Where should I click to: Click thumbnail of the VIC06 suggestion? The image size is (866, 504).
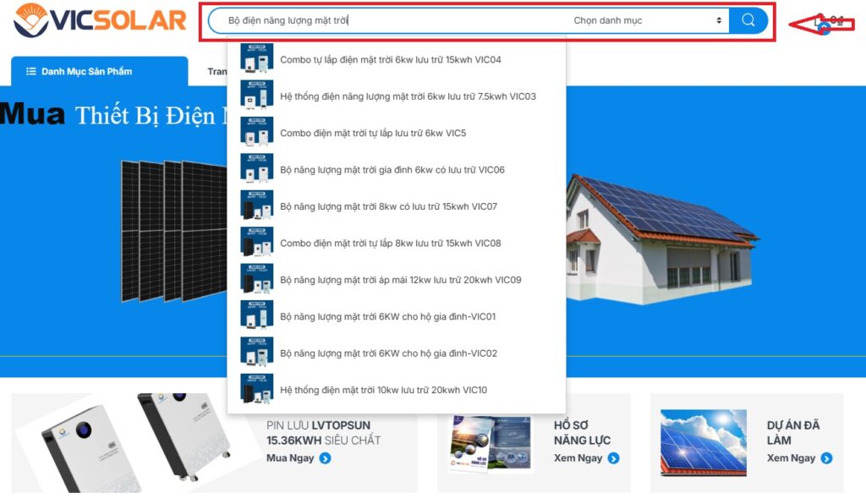pos(257,168)
